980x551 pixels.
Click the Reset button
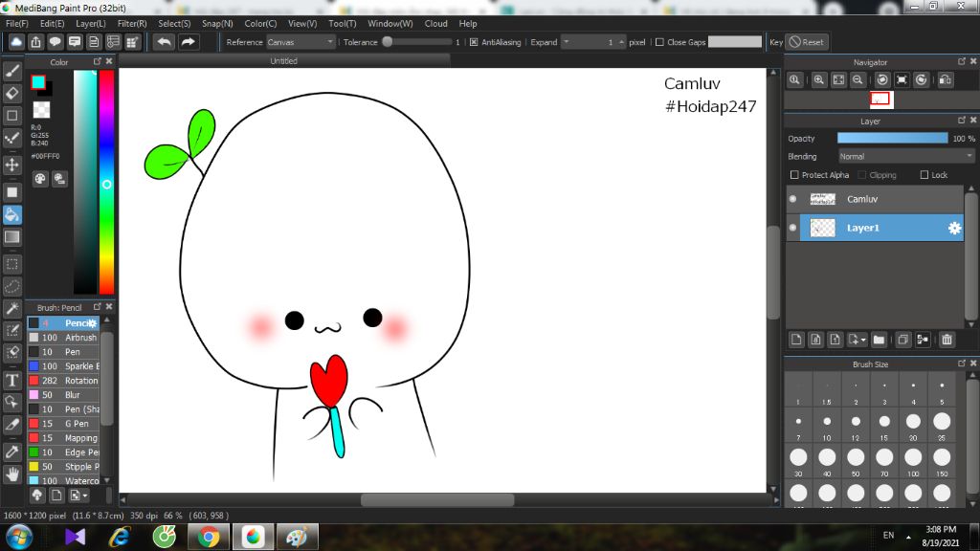point(807,42)
